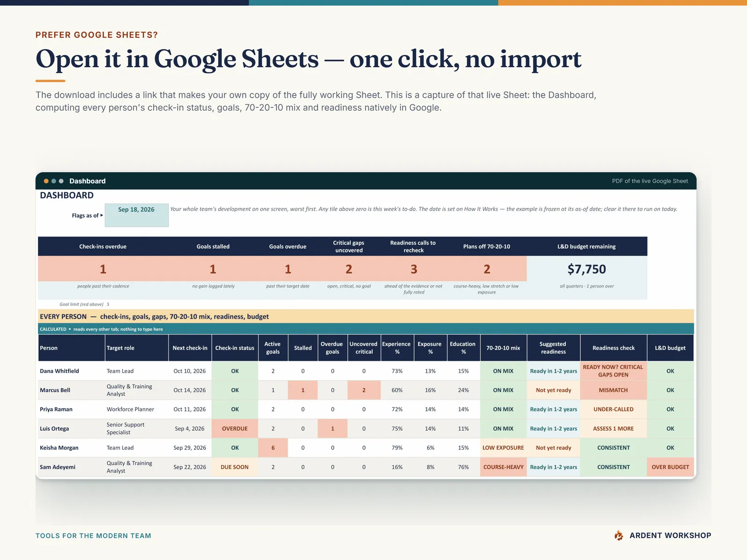
Task: Click the 'OVERDUE' status for Luis Ortega
Action: click(235, 428)
